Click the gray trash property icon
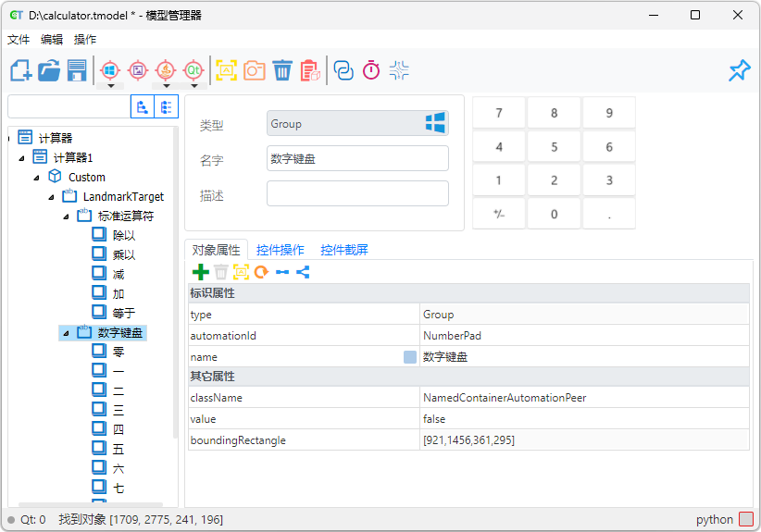 [x=221, y=272]
